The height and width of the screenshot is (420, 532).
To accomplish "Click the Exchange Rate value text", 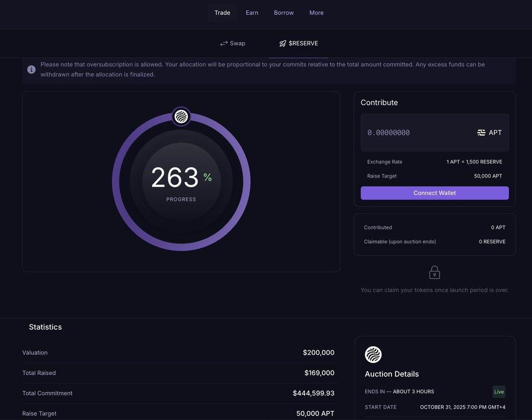I will coord(474,162).
